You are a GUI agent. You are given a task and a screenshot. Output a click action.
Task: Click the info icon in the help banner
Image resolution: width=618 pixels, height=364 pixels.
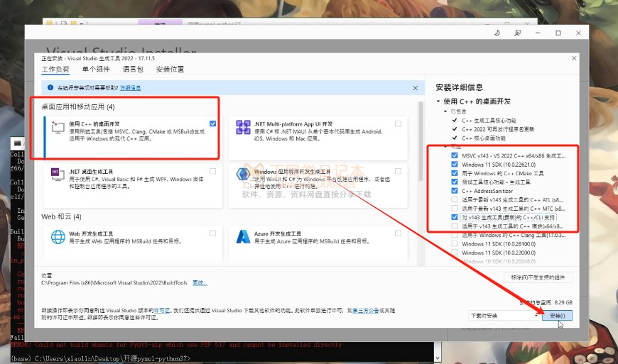pyautogui.click(x=50, y=88)
